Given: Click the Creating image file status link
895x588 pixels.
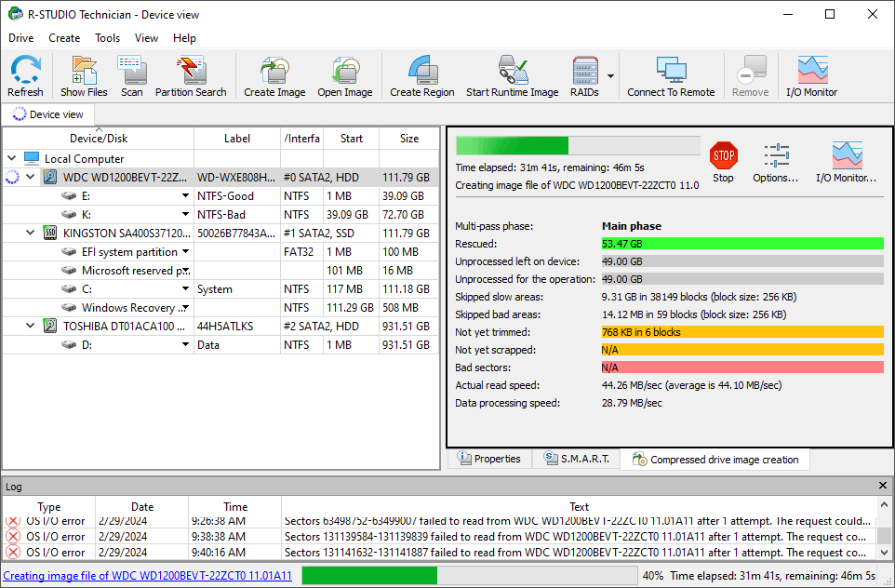Looking at the screenshot, I should [x=148, y=576].
